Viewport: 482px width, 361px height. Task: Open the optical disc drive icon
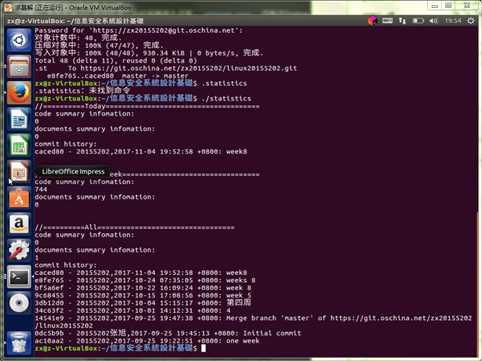pyautogui.click(x=19, y=303)
